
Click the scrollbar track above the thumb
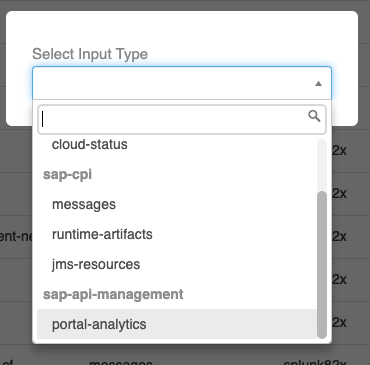(x=322, y=165)
